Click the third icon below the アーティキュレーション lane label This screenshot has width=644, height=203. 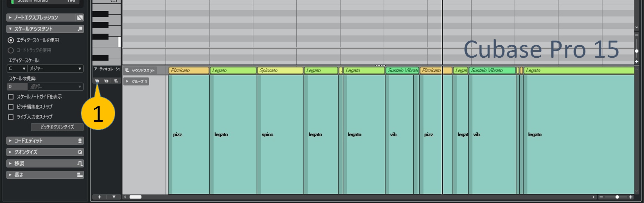point(116,81)
